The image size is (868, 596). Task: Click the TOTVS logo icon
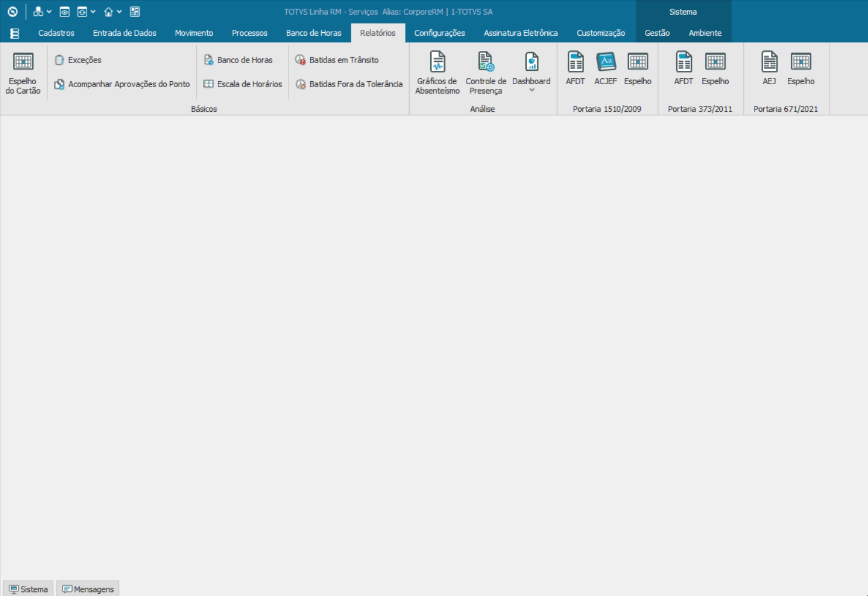[x=12, y=12]
